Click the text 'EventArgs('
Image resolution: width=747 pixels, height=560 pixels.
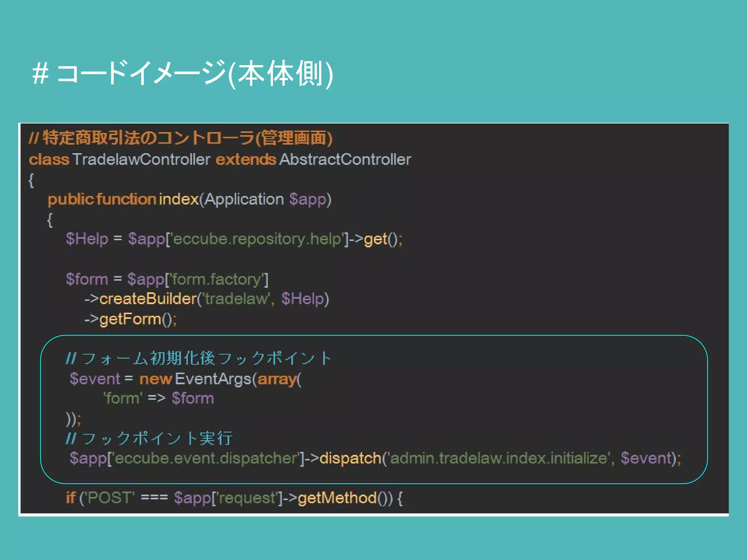point(216,379)
